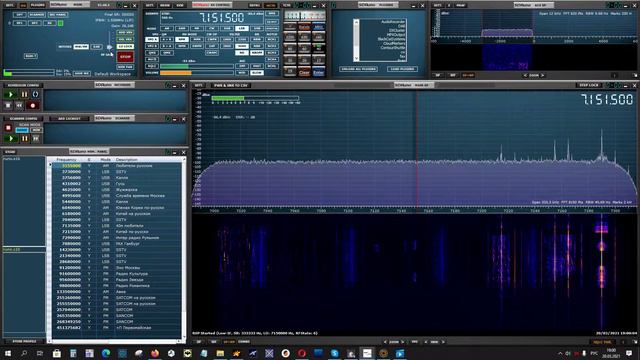Open SCANNER panel from main panel
This screenshot has height=360, width=640.
point(37,14)
